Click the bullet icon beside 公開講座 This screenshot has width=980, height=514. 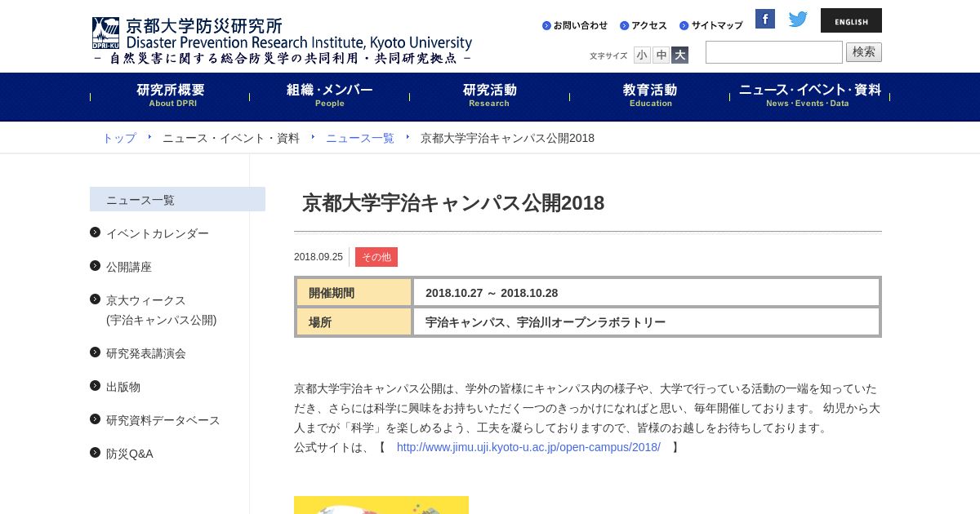click(x=95, y=266)
